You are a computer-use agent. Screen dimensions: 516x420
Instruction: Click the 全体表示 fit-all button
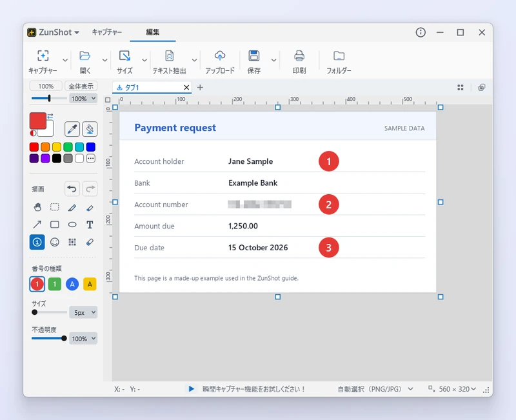coord(81,86)
